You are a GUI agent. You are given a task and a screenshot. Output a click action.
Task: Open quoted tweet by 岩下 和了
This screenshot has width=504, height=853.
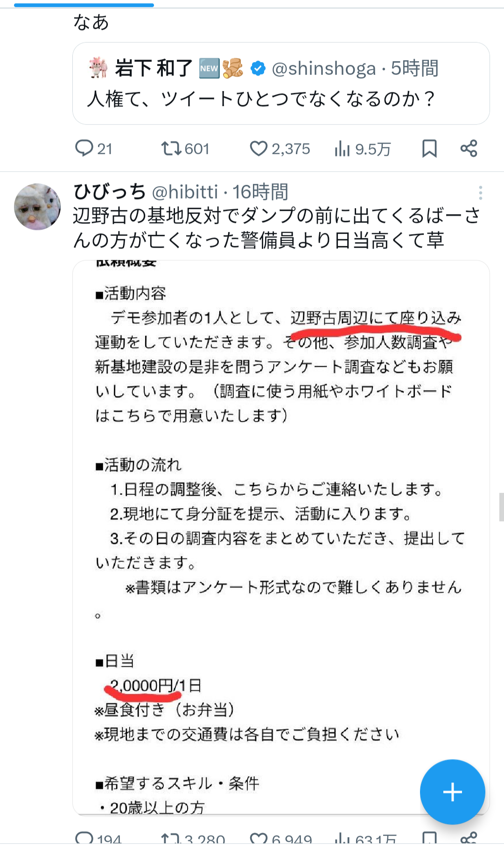pyautogui.click(x=281, y=84)
